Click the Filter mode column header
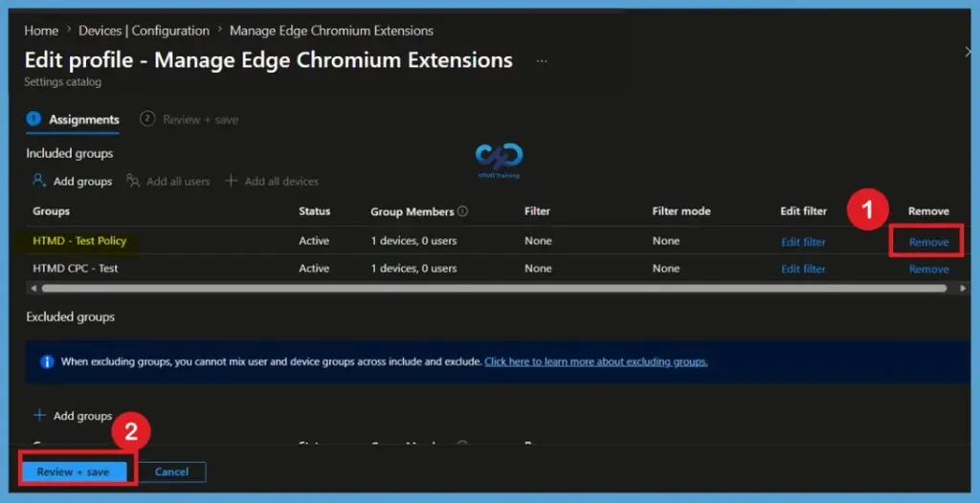 (681, 211)
